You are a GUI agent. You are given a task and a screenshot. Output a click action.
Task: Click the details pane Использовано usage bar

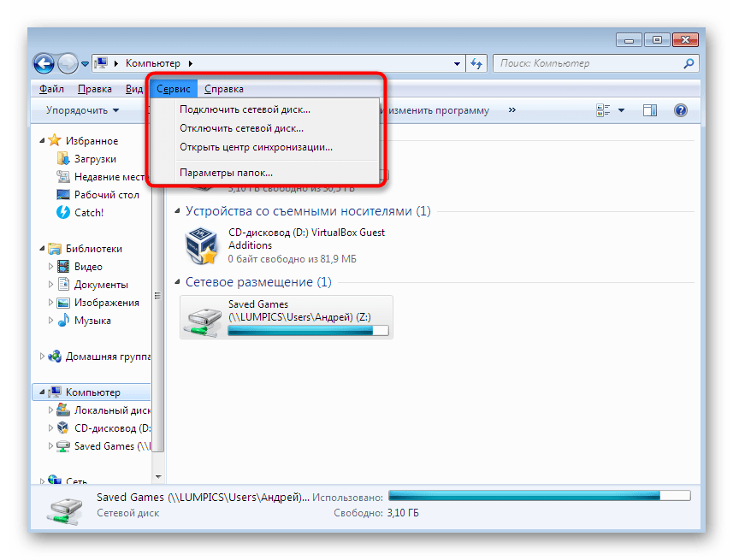click(x=540, y=496)
